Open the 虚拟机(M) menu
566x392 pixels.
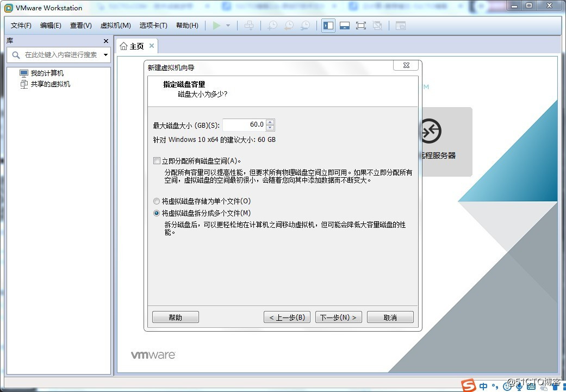click(x=115, y=25)
